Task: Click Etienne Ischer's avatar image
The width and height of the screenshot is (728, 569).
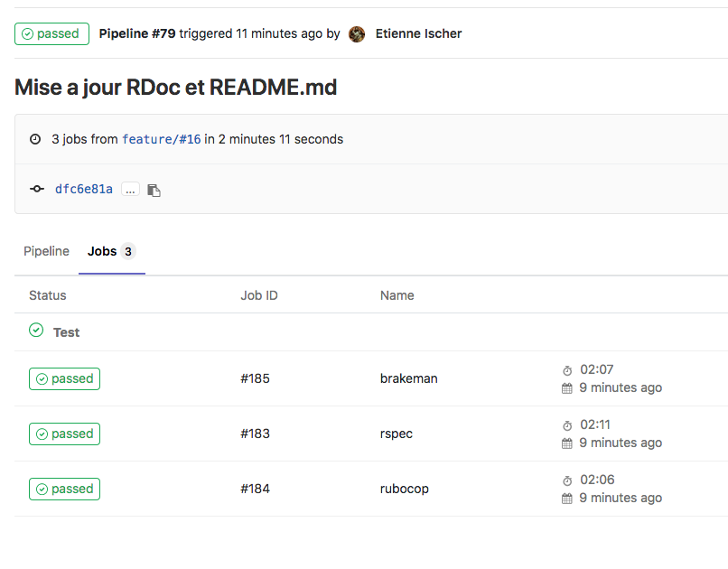Action: click(357, 34)
